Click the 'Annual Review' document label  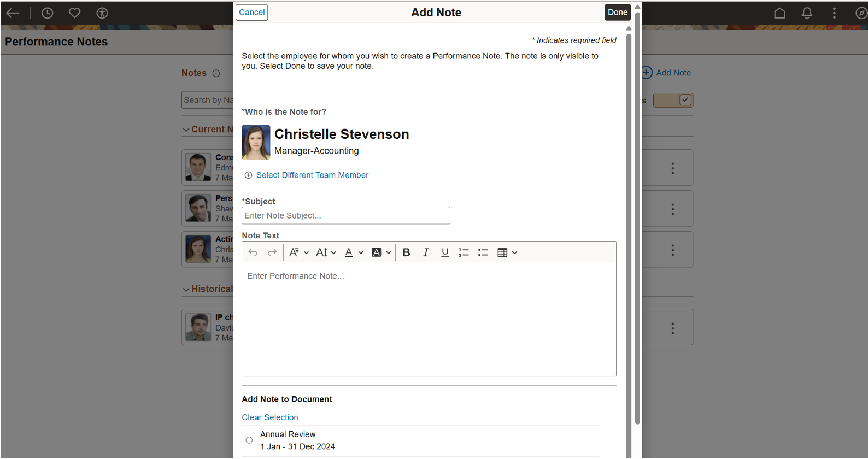click(x=288, y=434)
